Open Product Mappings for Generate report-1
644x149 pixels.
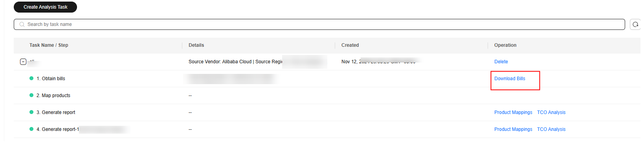click(513, 129)
